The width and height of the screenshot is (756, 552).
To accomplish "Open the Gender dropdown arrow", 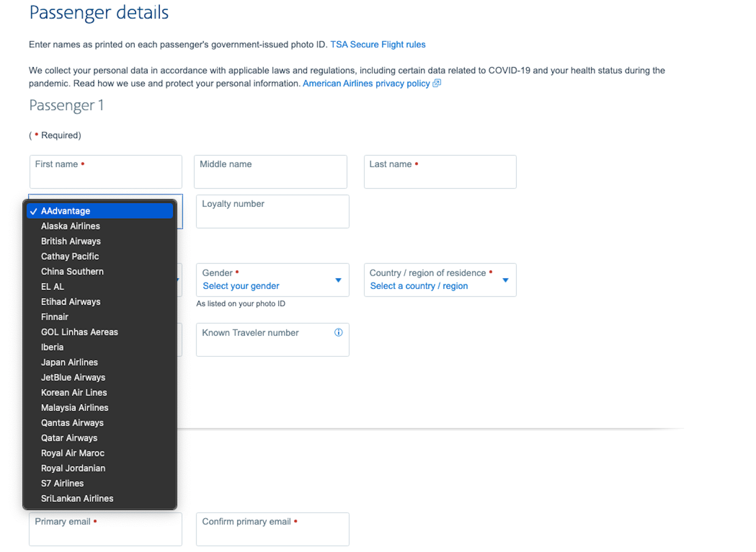I will click(338, 280).
